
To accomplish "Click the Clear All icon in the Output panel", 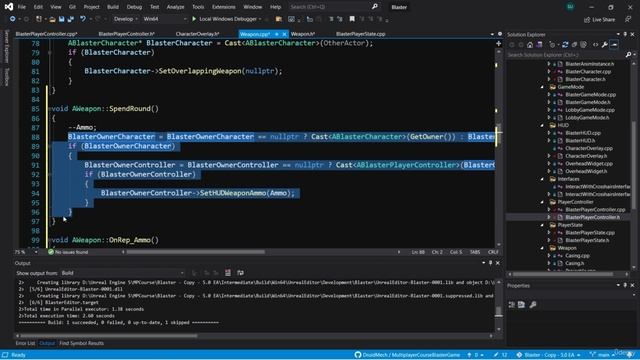I will (228, 273).
